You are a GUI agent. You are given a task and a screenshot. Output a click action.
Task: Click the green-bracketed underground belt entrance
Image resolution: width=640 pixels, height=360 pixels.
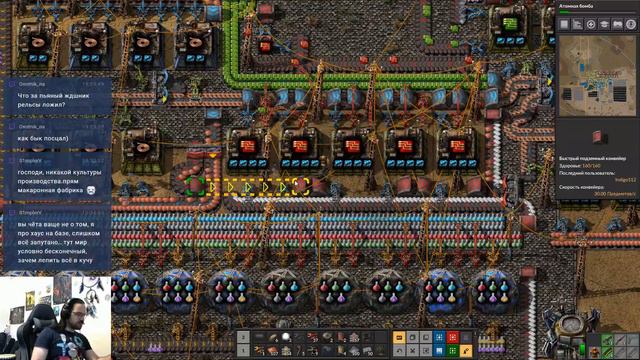[x=195, y=187]
